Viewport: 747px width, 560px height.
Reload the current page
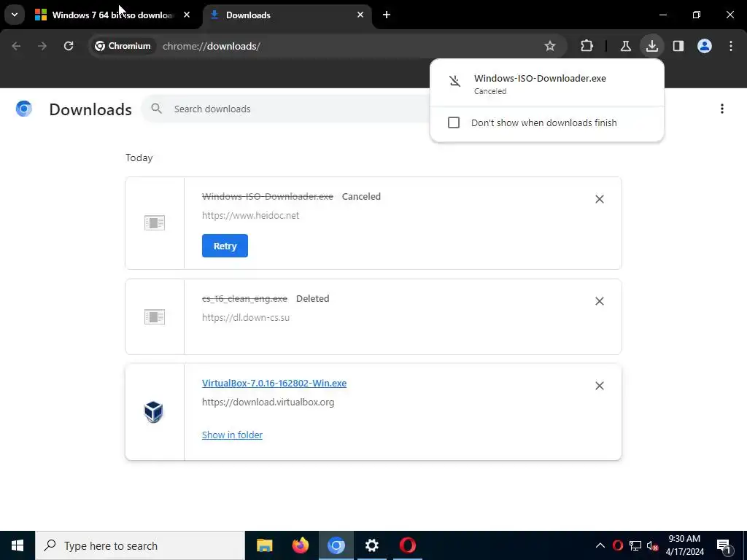point(69,46)
